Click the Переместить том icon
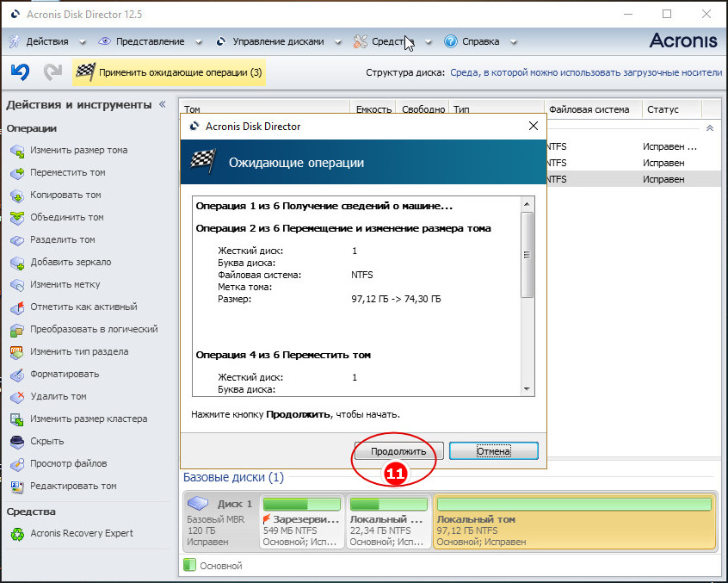Viewport: 728px width, 583px height. [17, 173]
